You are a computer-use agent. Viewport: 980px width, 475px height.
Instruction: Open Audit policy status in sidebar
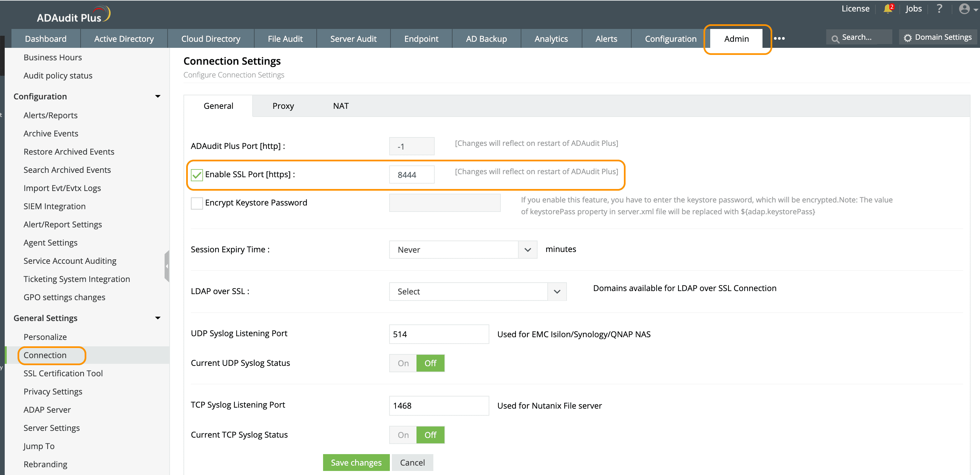coord(58,75)
